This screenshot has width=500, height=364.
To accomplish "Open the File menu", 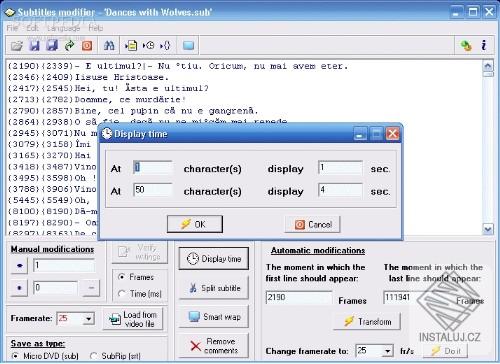I will click(12, 28).
